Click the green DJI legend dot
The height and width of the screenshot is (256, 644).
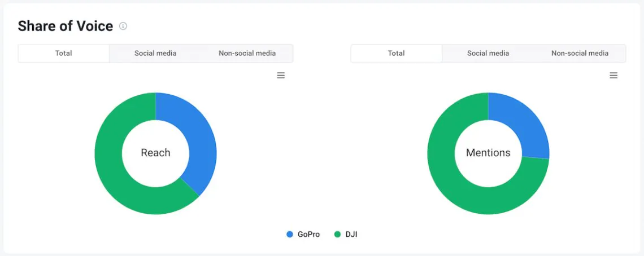click(x=338, y=234)
